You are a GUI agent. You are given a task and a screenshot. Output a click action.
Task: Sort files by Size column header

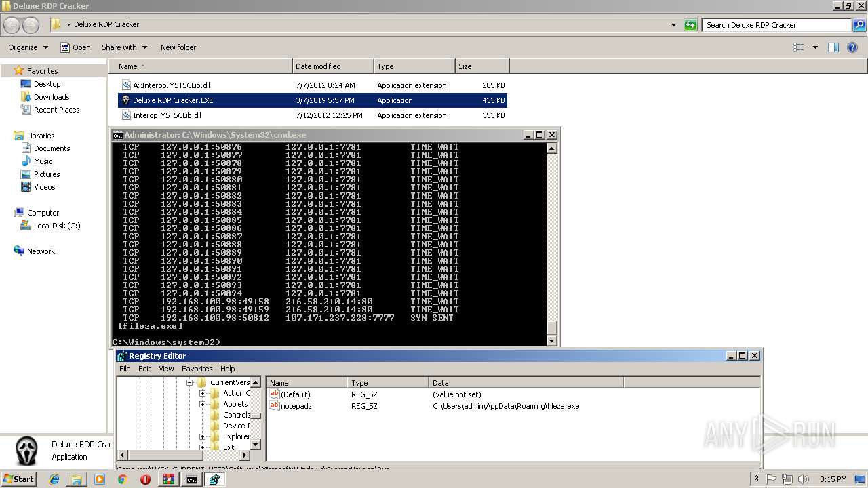(482, 66)
